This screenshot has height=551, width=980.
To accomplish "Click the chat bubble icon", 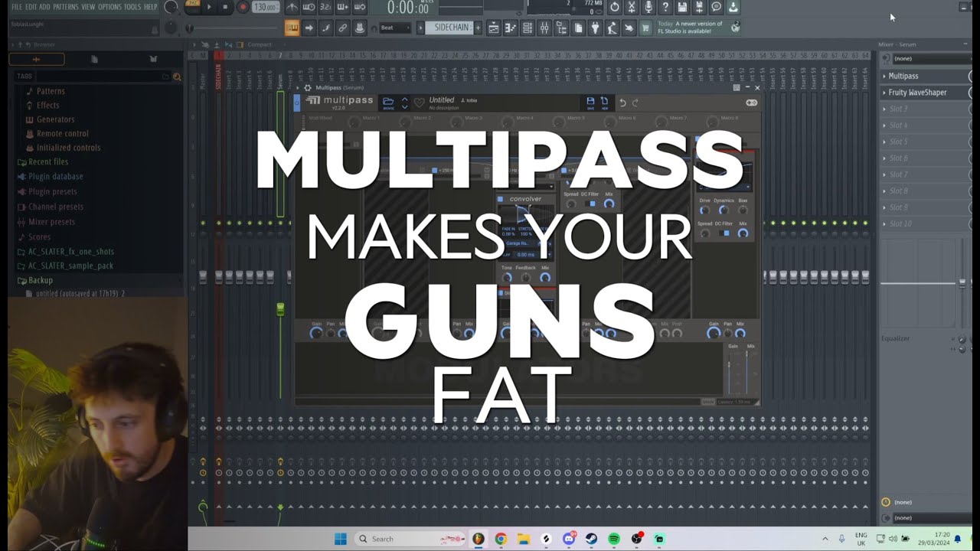I will coord(716,7).
